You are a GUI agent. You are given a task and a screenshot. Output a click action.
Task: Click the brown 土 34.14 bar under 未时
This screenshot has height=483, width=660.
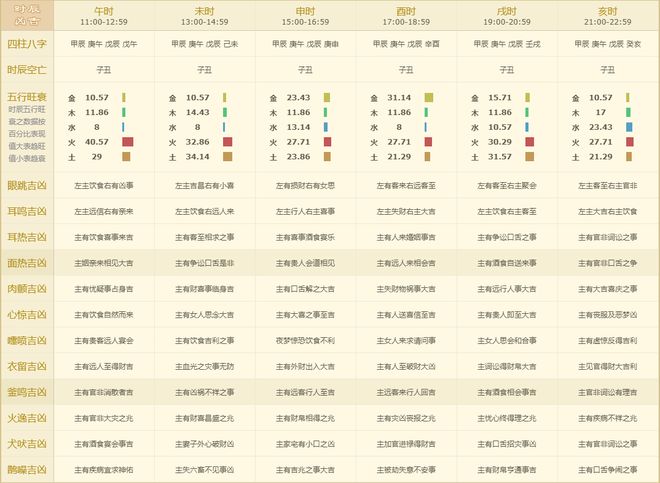(x=228, y=157)
